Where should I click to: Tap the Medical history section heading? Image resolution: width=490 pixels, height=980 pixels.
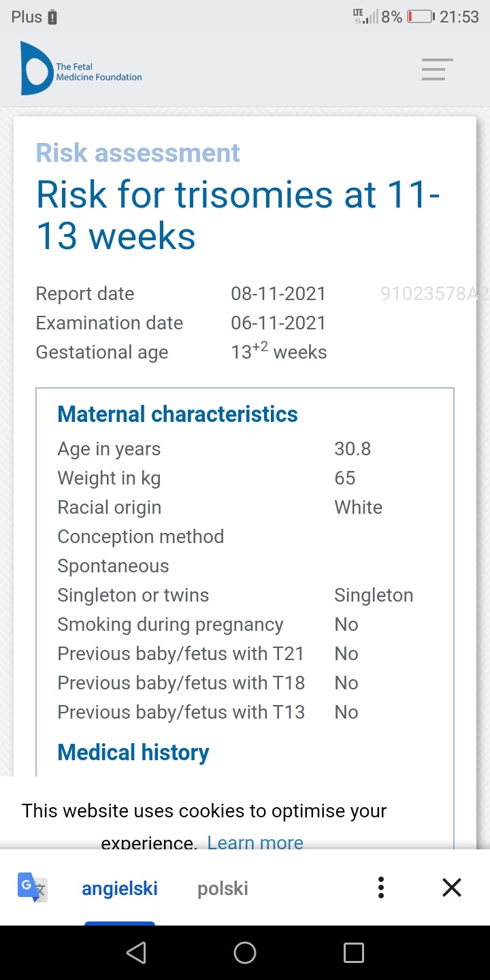(133, 752)
